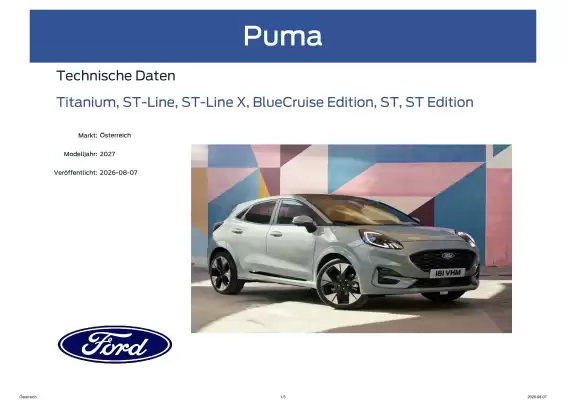Viewport: 566px width, 400px height.
Task: Click the 'Veröffentlicht: 2026-08-07' line
Action: pyautogui.click(x=96, y=173)
